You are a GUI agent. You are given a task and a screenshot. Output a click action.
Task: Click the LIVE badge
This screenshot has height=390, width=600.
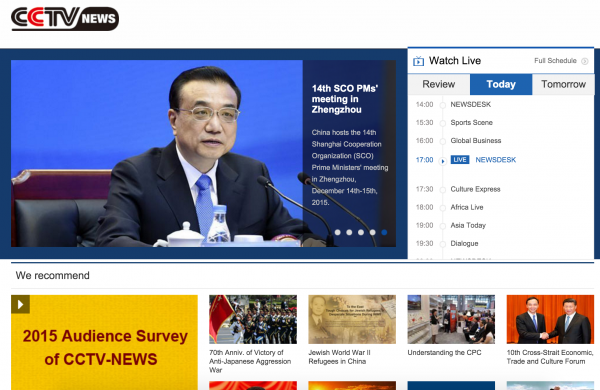point(460,160)
